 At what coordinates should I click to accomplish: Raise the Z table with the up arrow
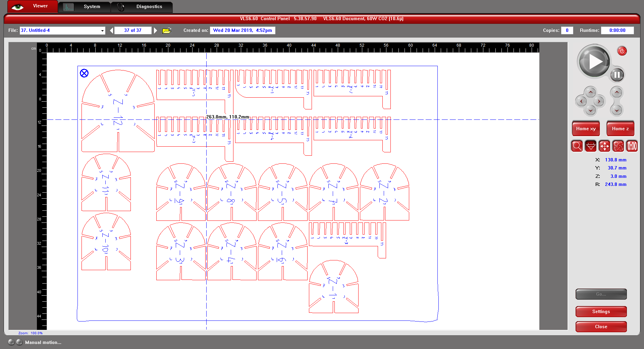(x=616, y=92)
